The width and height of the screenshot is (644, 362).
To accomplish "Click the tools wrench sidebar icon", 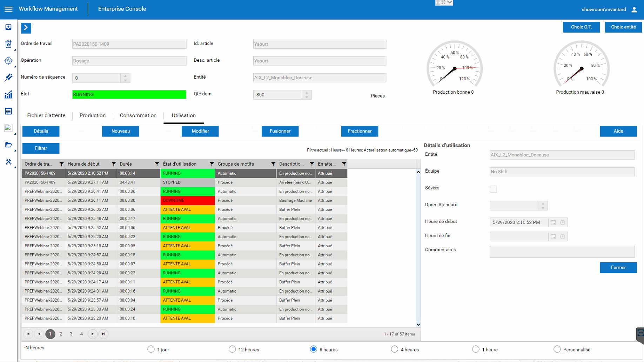I will 8,162.
